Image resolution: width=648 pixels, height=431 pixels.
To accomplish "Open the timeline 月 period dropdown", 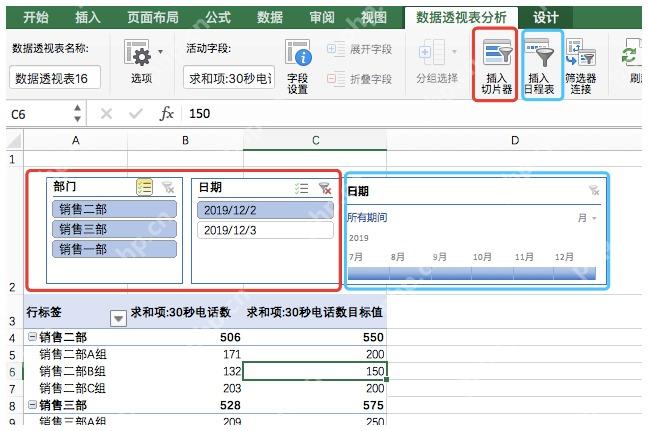I will [587, 218].
